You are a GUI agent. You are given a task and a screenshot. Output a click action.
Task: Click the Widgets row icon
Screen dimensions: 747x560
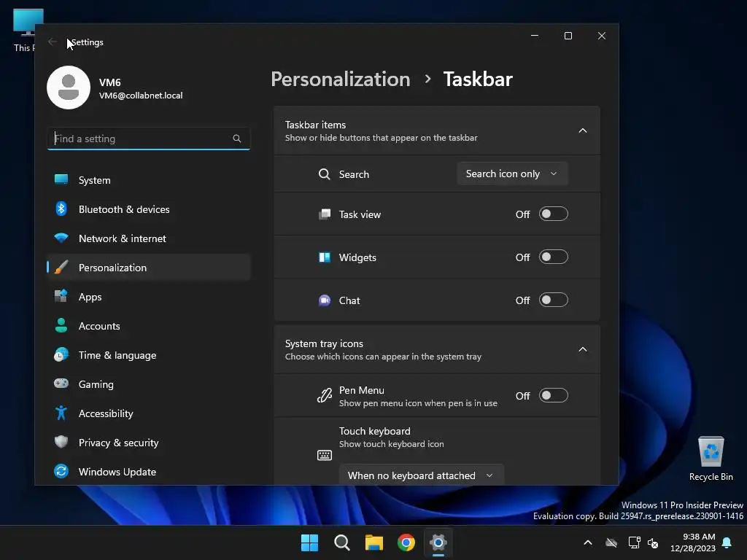point(325,257)
